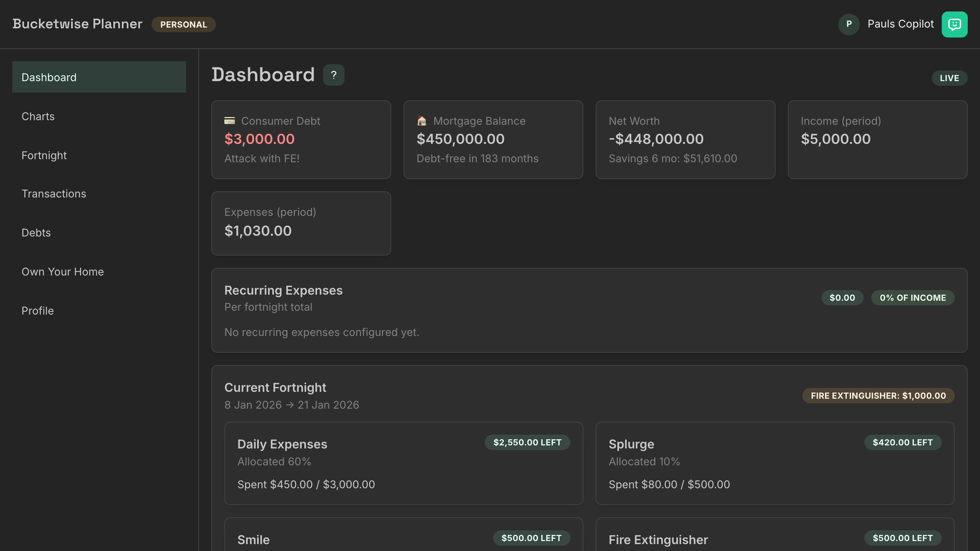
Task: Click the $2,550.00 LEFT badge
Action: tap(527, 442)
